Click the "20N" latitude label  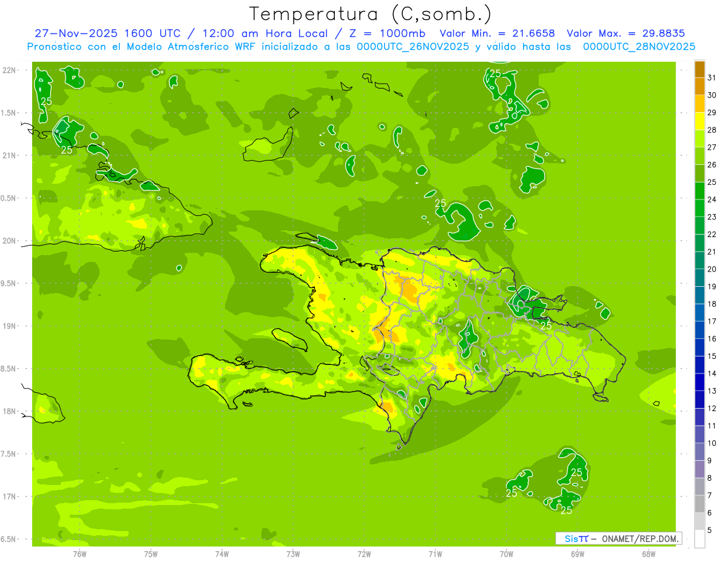(x=9, y=241)
